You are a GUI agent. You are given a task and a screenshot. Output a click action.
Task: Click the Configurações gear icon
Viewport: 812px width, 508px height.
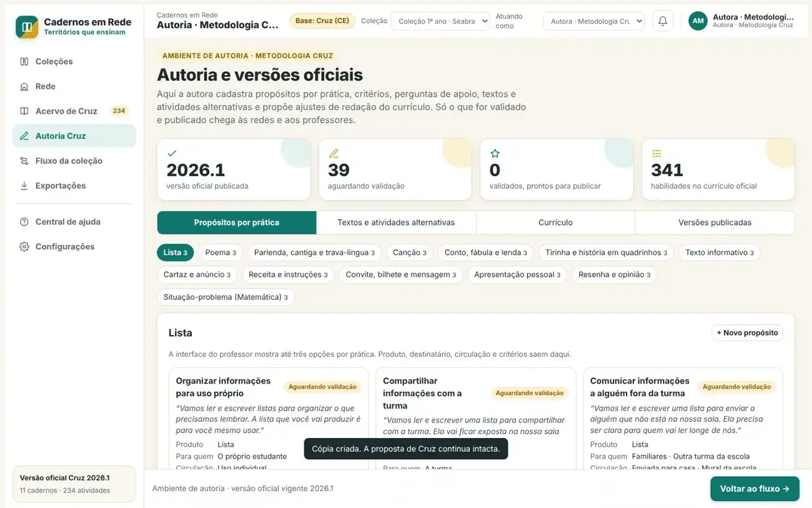coord(24,247)
